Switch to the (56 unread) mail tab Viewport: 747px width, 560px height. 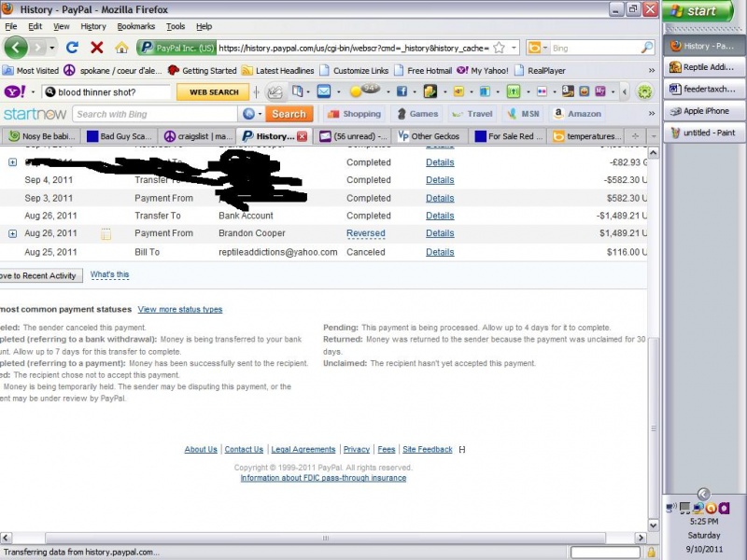(353, 136)
